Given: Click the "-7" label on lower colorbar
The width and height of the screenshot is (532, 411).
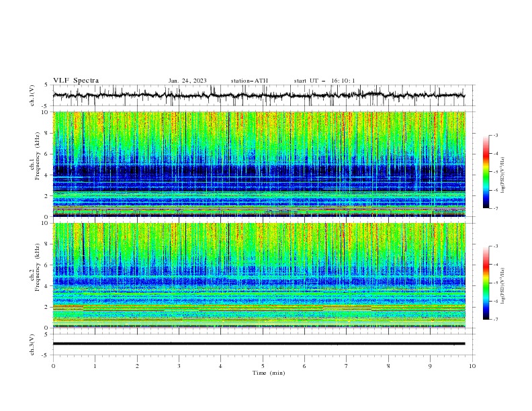Looking at the screenshot, I should 495,320.
